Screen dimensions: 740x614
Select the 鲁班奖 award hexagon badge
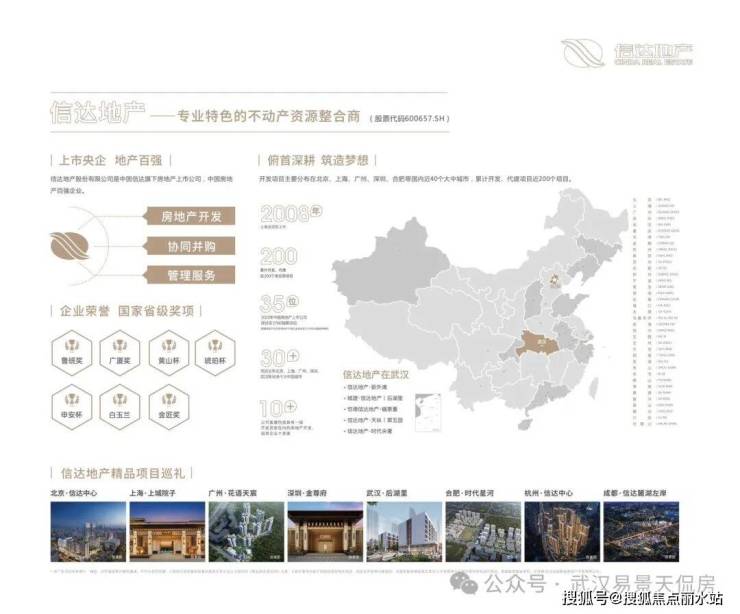pos(71,353)
